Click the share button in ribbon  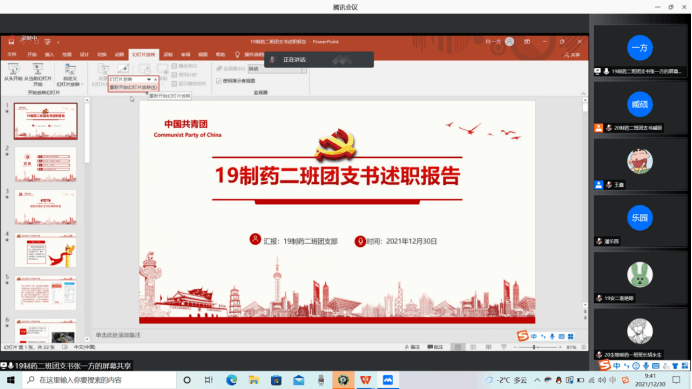click(x=572, y=55)
